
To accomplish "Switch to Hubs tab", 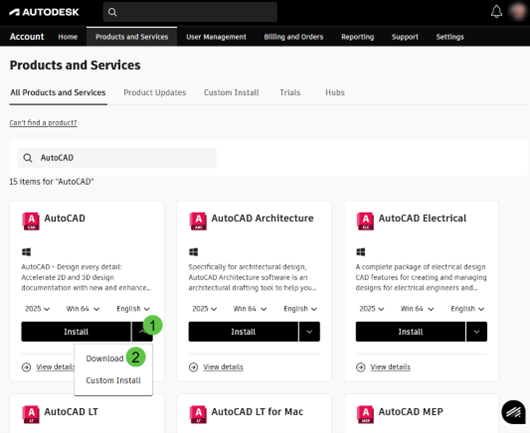I will [335, 93].
